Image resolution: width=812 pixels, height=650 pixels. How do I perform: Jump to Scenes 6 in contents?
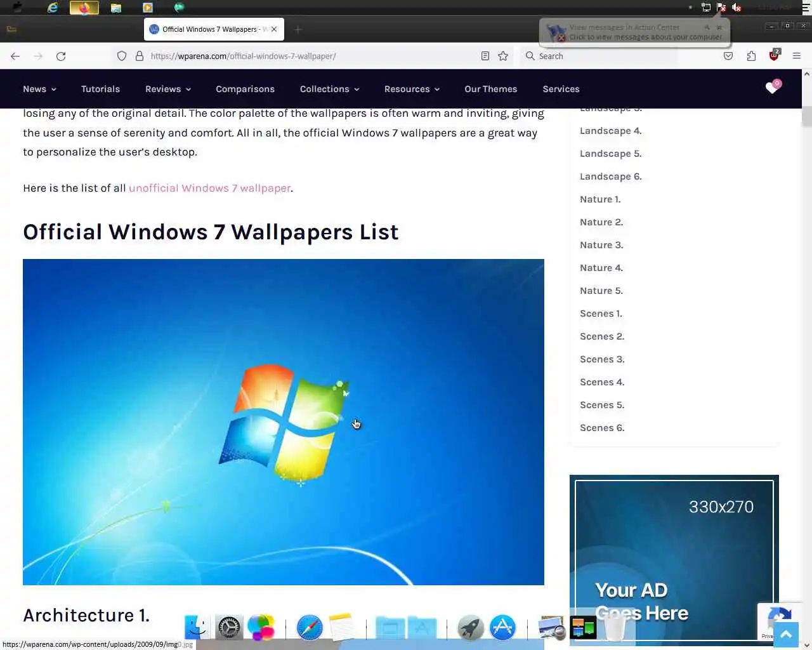[602, 428]
